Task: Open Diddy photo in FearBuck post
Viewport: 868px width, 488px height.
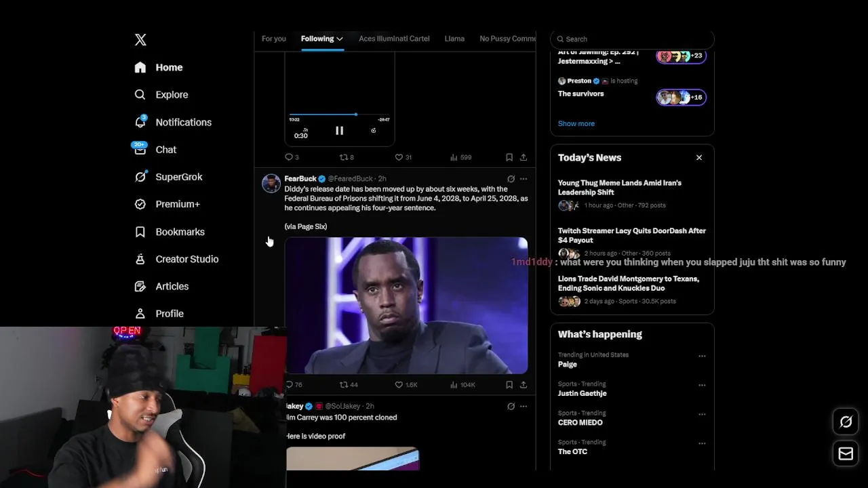Action: pyautogui.click(x=406, y=305)
